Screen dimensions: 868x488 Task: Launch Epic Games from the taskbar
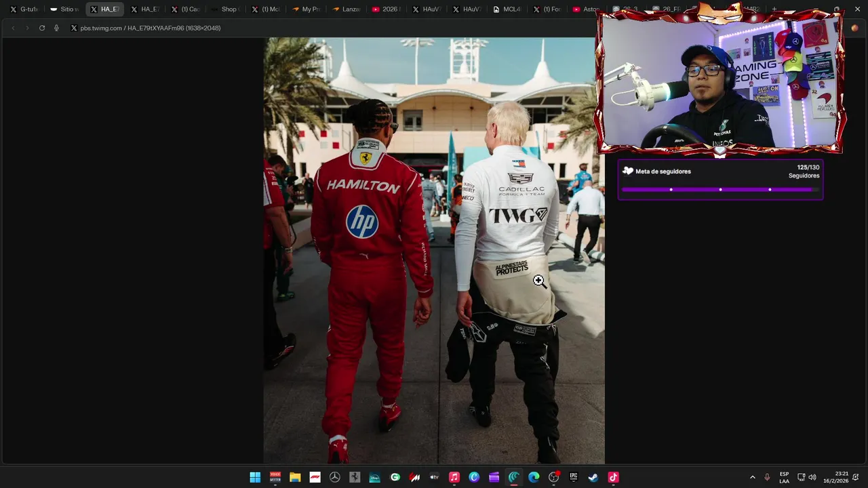[574, 477]
